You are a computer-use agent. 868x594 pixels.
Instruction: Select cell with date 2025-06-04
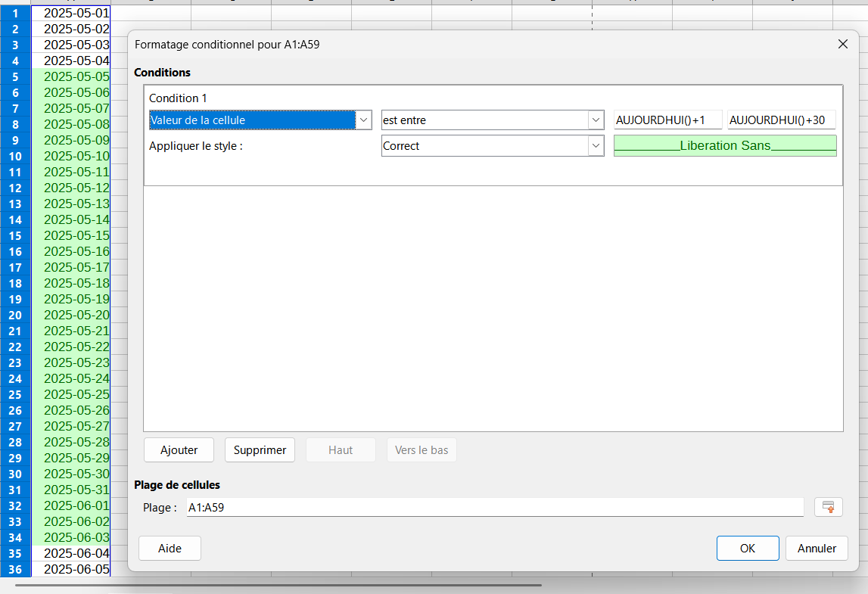pyautogui.click(x=71, y=554)
